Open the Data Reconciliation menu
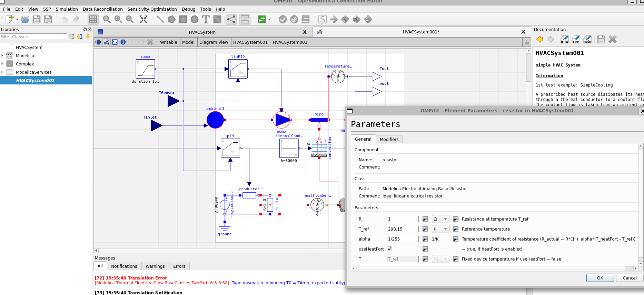This screenshot has height=295, width=644. 102,9
